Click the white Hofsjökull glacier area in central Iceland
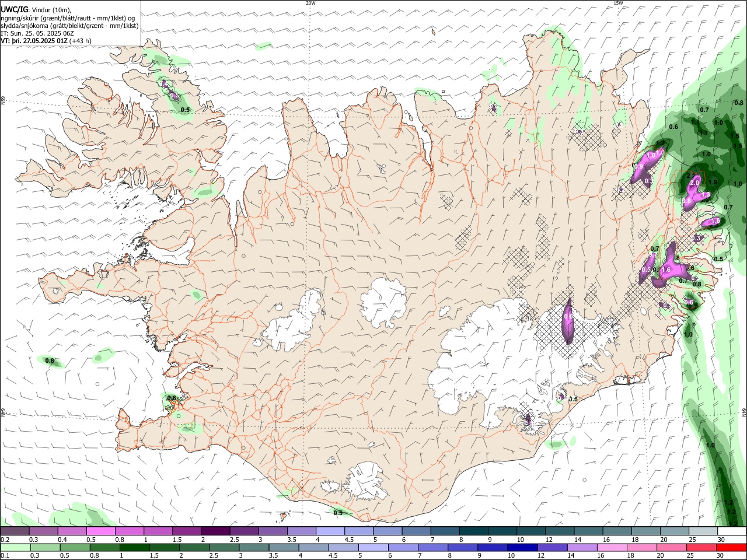Screen dimensions: 747x560 385,302
